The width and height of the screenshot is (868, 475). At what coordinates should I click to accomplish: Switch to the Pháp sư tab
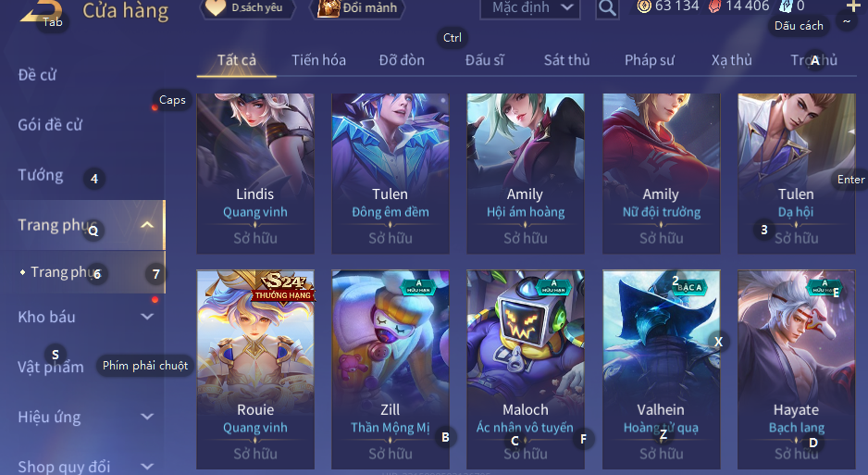pyautogui.click(x=650, y=60)
